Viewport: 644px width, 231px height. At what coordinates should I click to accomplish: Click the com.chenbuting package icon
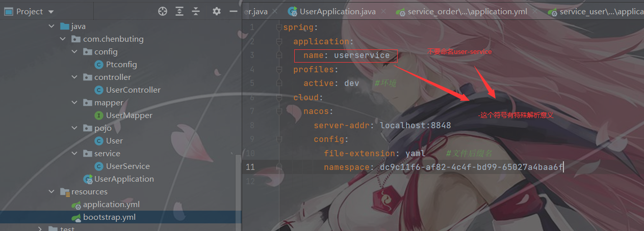[x=76, y=39]
